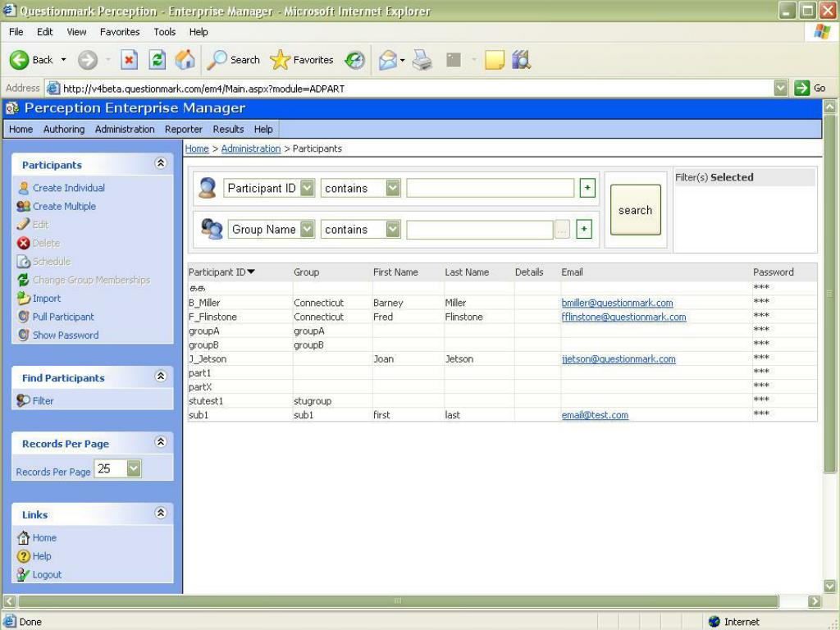Click the browser Home toolbar icon
This screenshot has height=630, width=840.
pyautogui.click(x=185, y=60)
